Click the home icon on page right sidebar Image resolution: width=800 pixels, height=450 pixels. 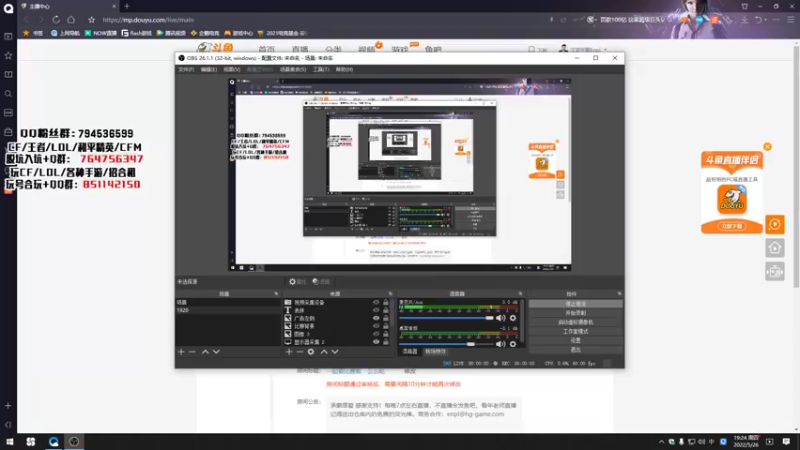(774, 248)
